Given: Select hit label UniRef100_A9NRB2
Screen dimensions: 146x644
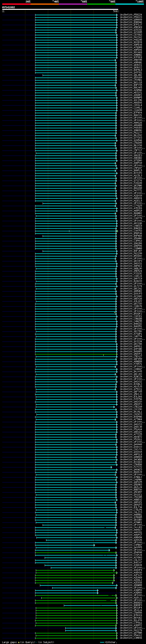Looking at the screenshot, I should coord(131,55).
